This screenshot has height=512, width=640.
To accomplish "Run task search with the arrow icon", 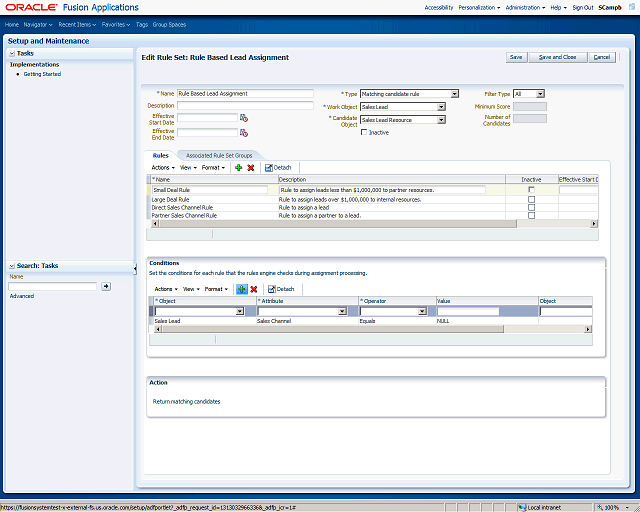I will tap(106, 286).
